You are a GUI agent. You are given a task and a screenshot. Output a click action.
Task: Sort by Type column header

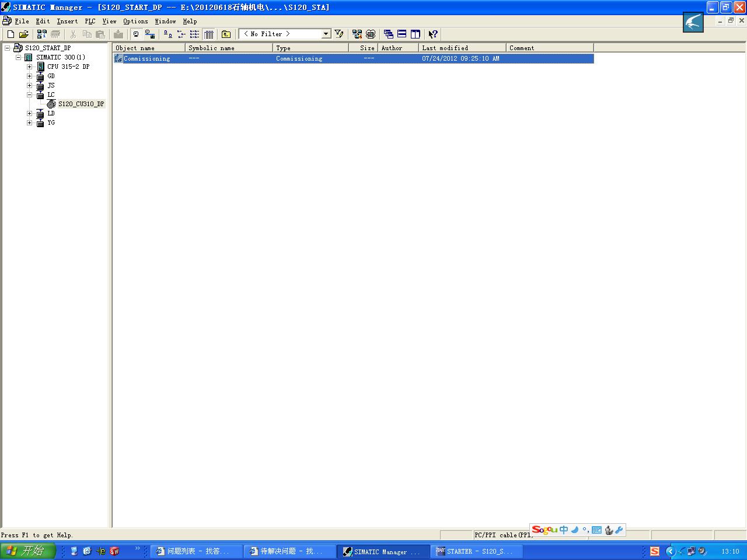pos(310,48)
